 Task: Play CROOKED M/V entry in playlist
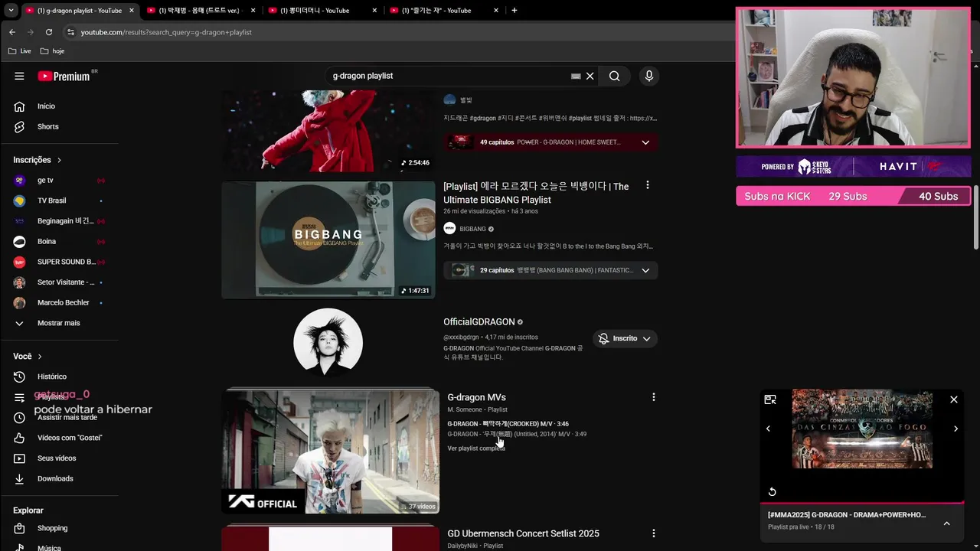[508, 424]
